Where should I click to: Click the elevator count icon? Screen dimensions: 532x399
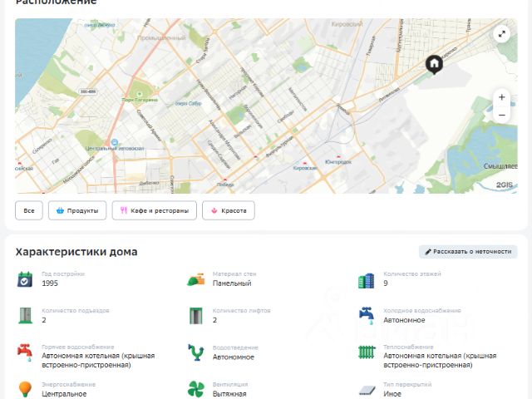196,316
